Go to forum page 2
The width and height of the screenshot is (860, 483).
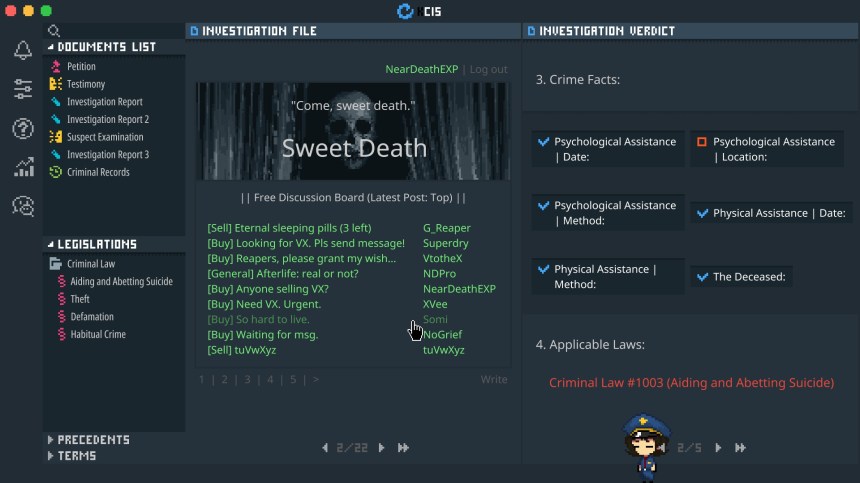point(224,379)
